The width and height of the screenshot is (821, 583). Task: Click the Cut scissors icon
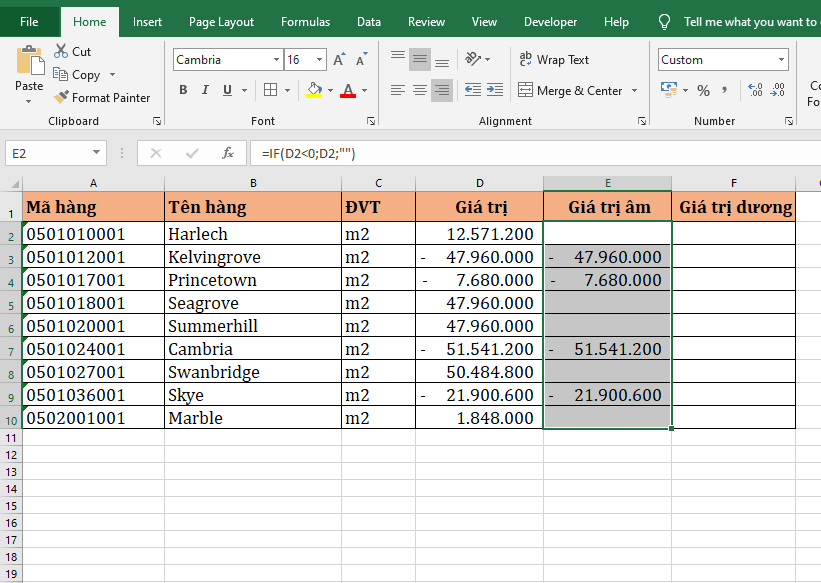click(62, 51)
